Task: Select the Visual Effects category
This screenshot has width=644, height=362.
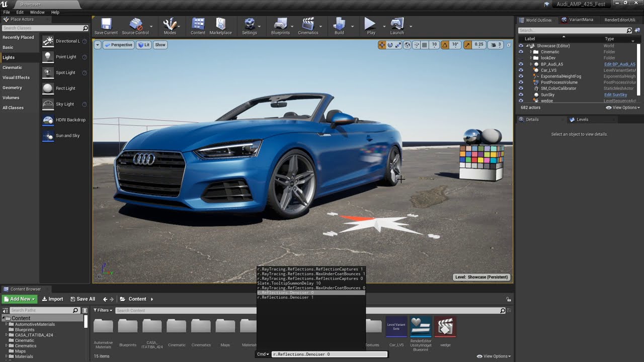Action: click(x=16, y=77)
